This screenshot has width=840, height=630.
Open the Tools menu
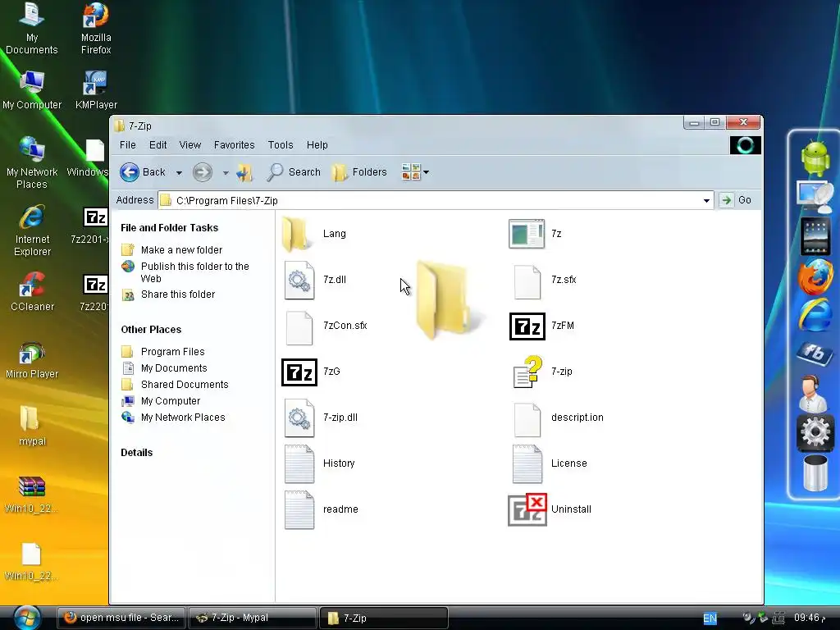281,144
